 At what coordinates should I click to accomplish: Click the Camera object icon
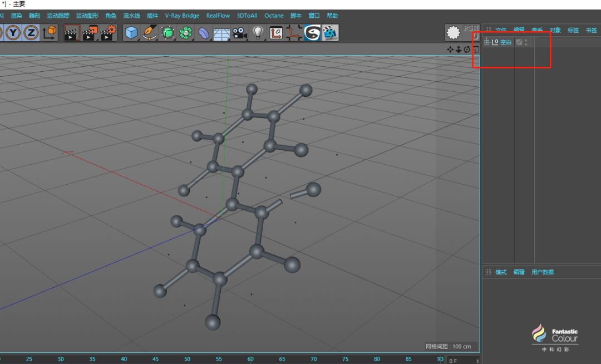(239, 33)
